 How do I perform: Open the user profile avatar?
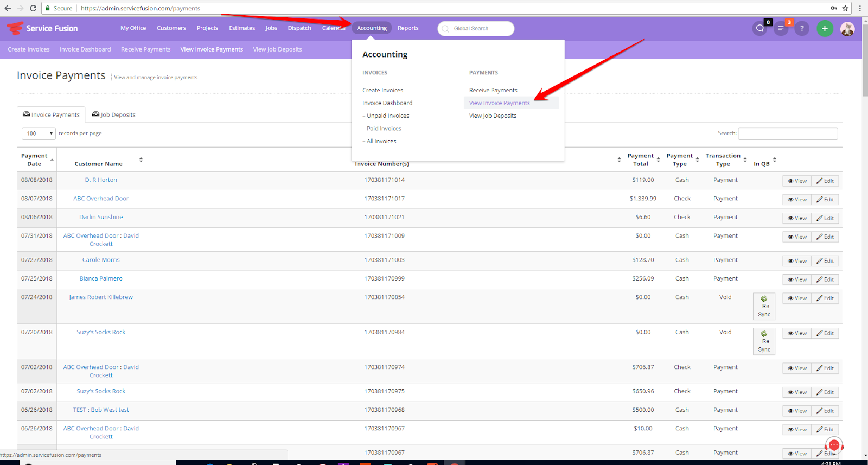pos(847,29)
